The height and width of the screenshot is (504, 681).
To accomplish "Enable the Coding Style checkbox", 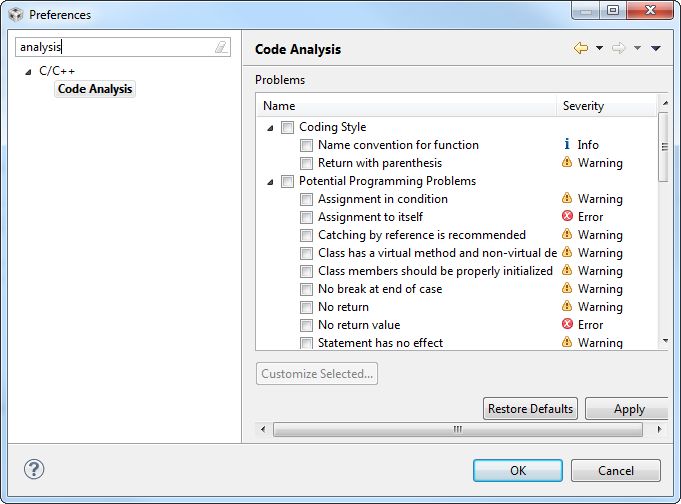I will (x=288, y=127).
